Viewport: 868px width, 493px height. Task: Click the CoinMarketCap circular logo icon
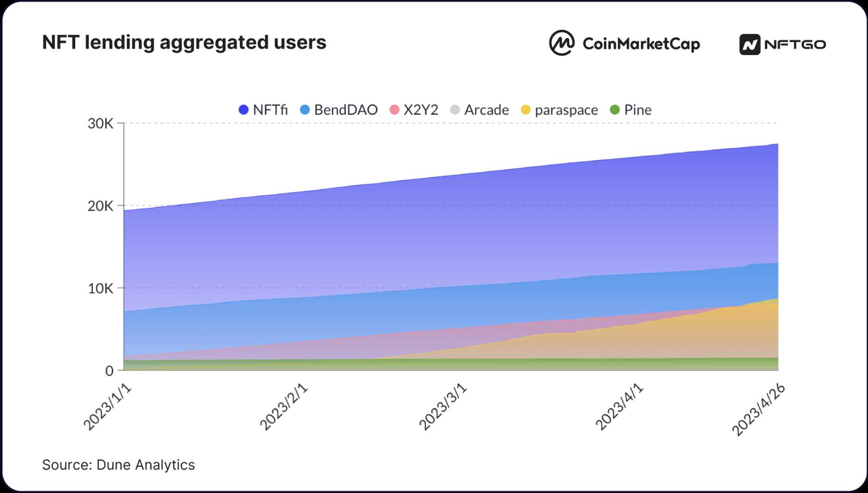(x=561, y=43)
